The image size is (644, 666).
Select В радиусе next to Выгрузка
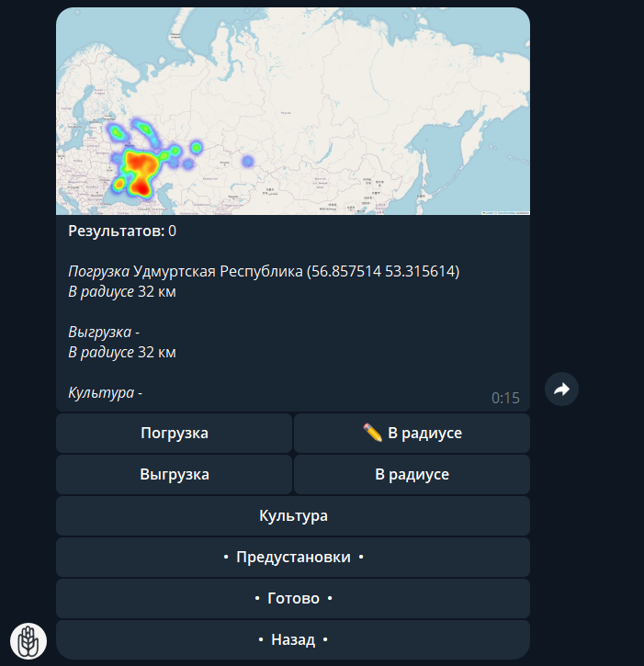point(412,474)
